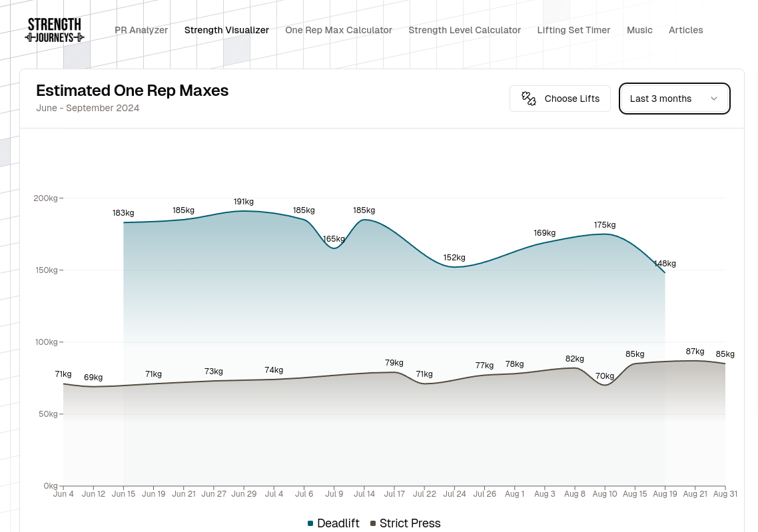
Task: Click the dumbbell icon on Choose Lifts button
Action: coord(528,98)
